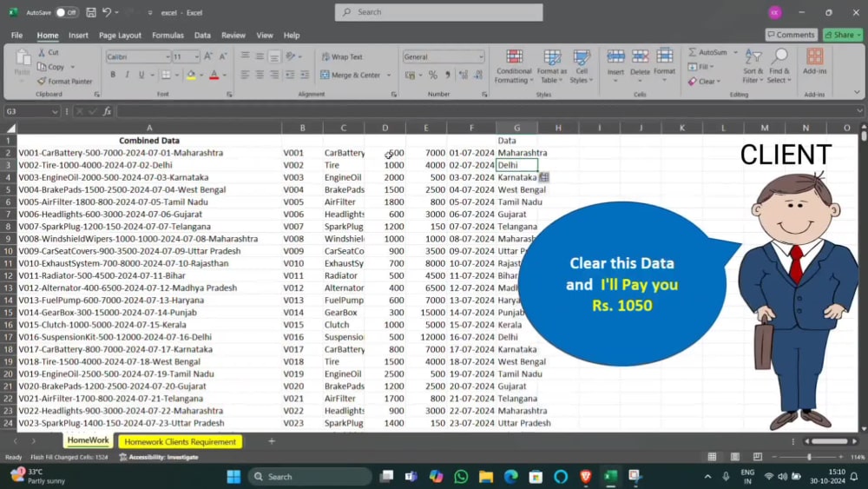Click the Comments button
868x489 pixels.
pos(791,35)
